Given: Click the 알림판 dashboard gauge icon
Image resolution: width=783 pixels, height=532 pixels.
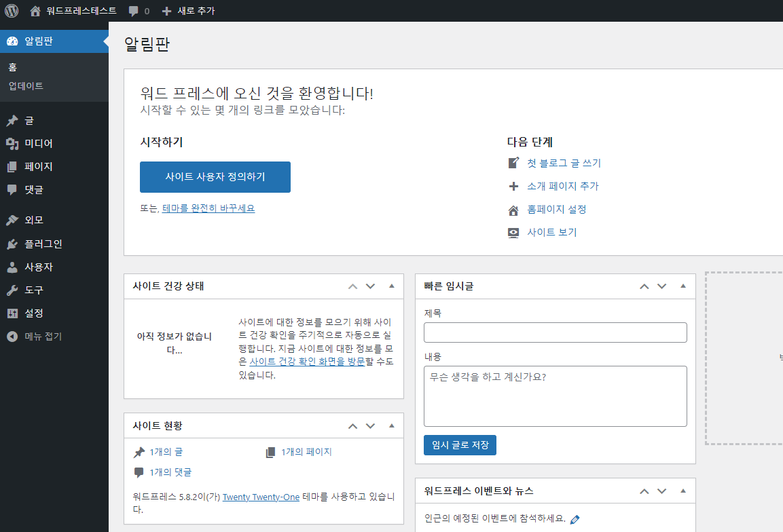Looking at the screenshot, I should coord(12,41).
